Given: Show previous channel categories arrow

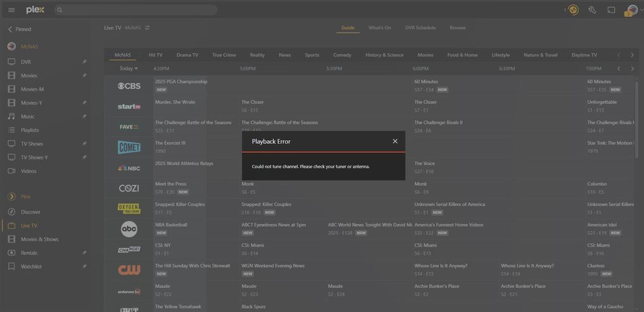Looking at the screenshot, I should click(619, 55).
